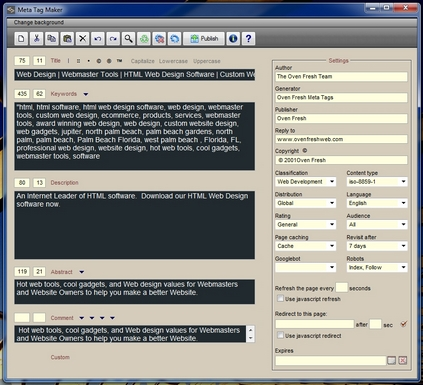Open the Revisit after dropdown 7 days
Viewport: 423px width, 385px height.
pos(377,246)
